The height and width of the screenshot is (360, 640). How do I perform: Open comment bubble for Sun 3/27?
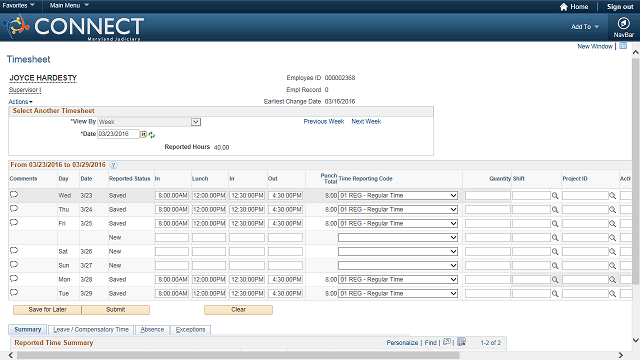(14, 264)
